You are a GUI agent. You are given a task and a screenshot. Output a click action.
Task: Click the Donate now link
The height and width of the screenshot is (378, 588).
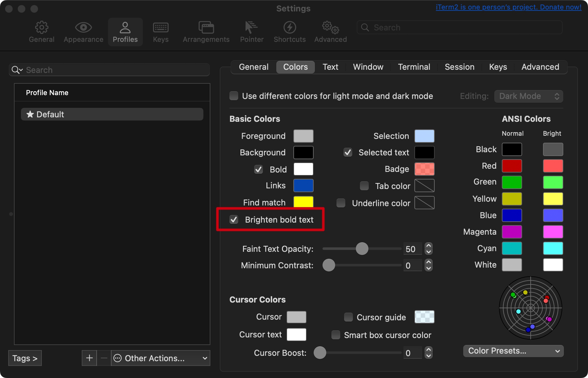[508, 7]
